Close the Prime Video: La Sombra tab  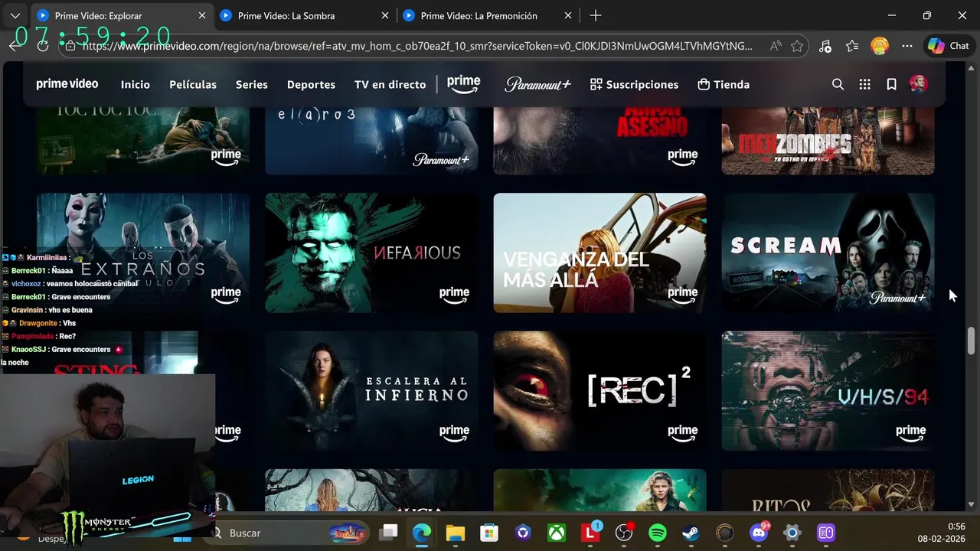tap(385, 15)
